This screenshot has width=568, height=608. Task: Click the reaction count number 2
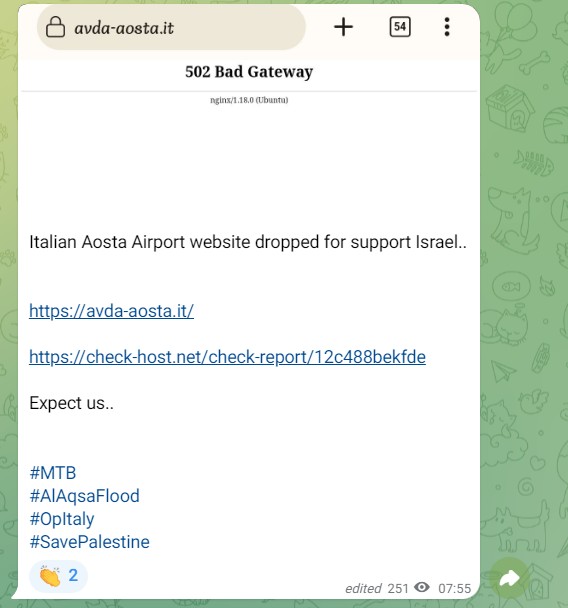click(73, 575)
